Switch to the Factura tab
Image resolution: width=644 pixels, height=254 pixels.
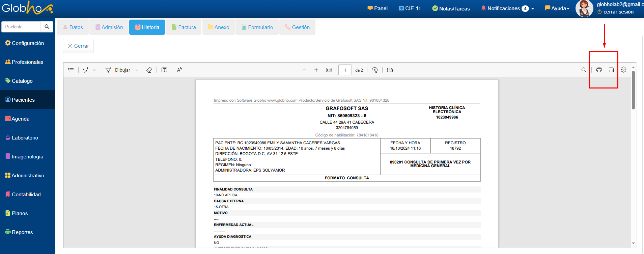pyautogui.click(x=184, y=27)
